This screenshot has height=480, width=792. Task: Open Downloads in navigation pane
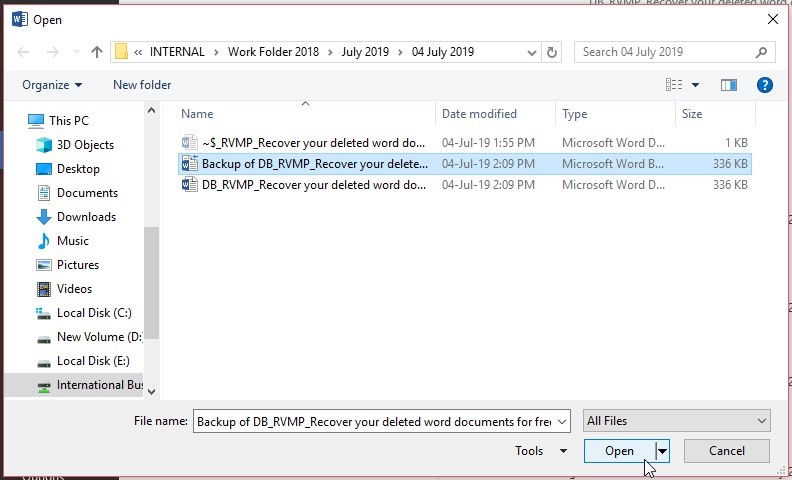pos(76,217)
